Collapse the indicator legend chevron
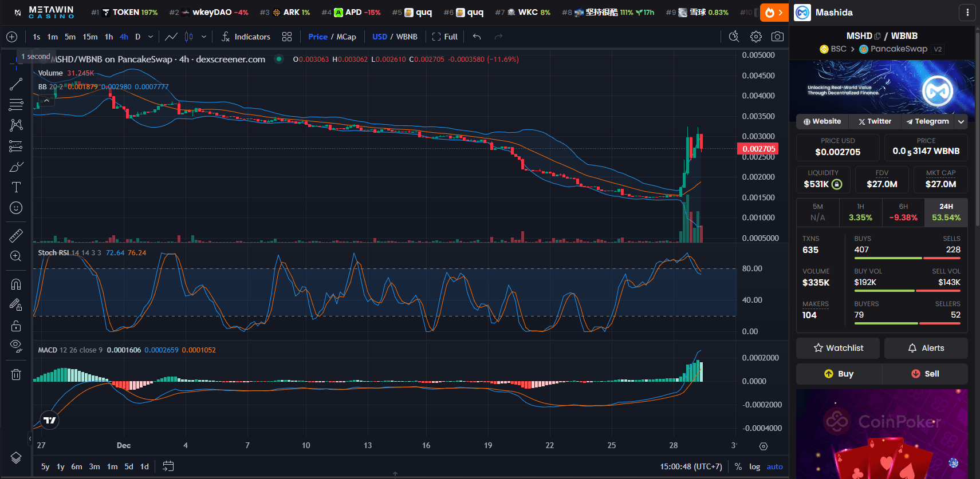 (x=46, y=101)
